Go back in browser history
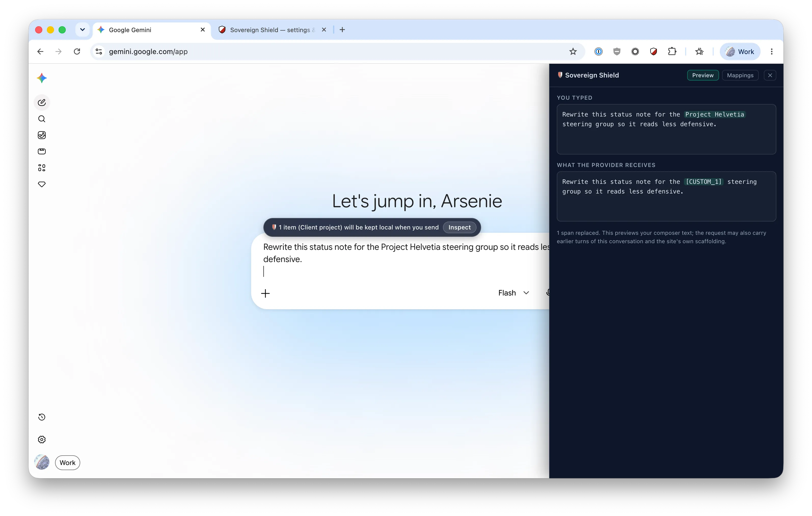The width and height of the screenshot is (812, 516). coord(40,51)
